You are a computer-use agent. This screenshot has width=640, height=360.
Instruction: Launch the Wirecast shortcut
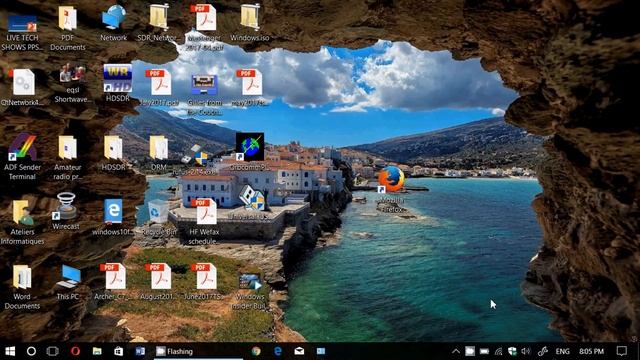coord(66,211)
